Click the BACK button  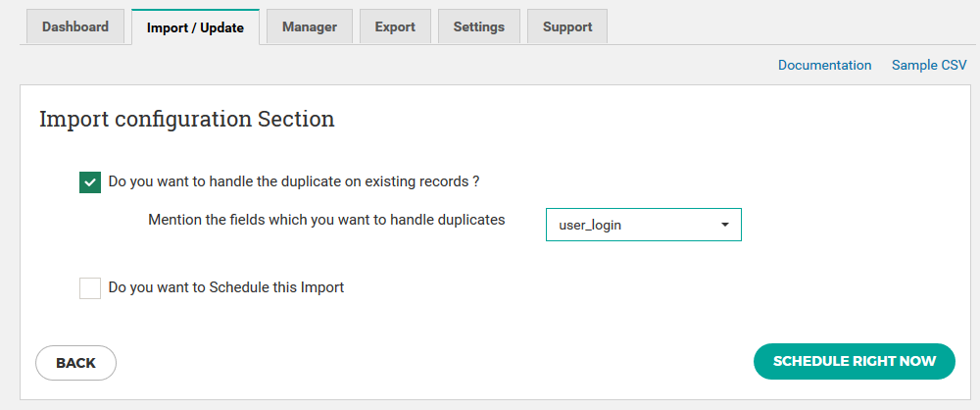(x=75, y=363)
